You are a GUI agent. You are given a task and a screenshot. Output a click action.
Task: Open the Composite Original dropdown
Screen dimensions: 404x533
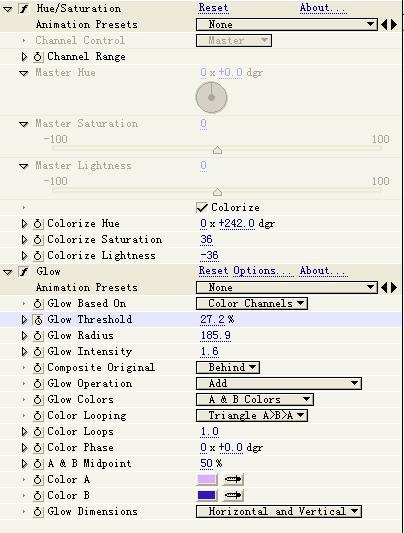pos(228,367)
